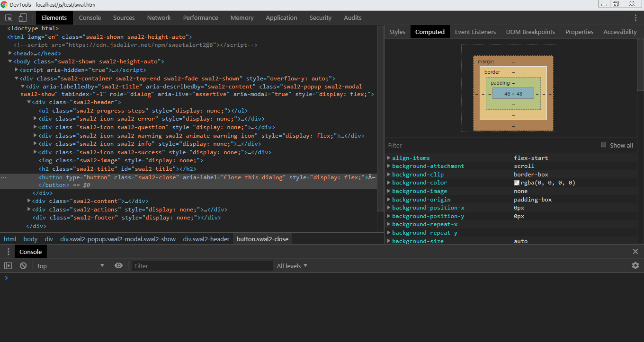Collapse the swal2-header div node
644x342 pixels.
29,102
